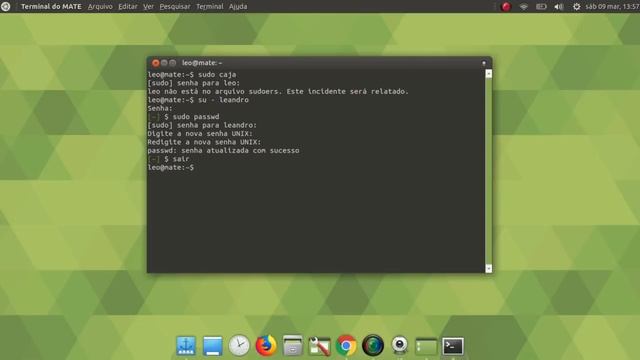Image resolution: width=640 pixels, height=360 pixels.
Task: Close the leo@mate terminal window
Action: [x=156, y=63]
